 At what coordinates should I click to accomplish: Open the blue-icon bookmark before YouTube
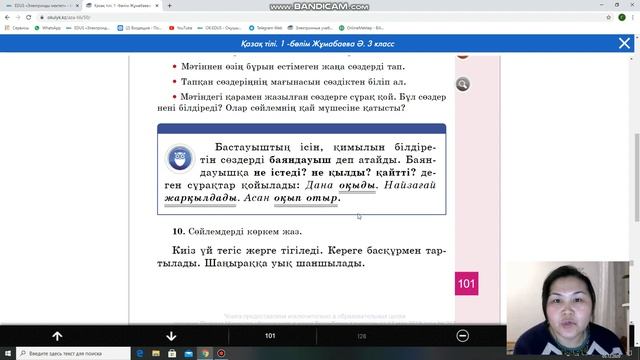point(140,28)
